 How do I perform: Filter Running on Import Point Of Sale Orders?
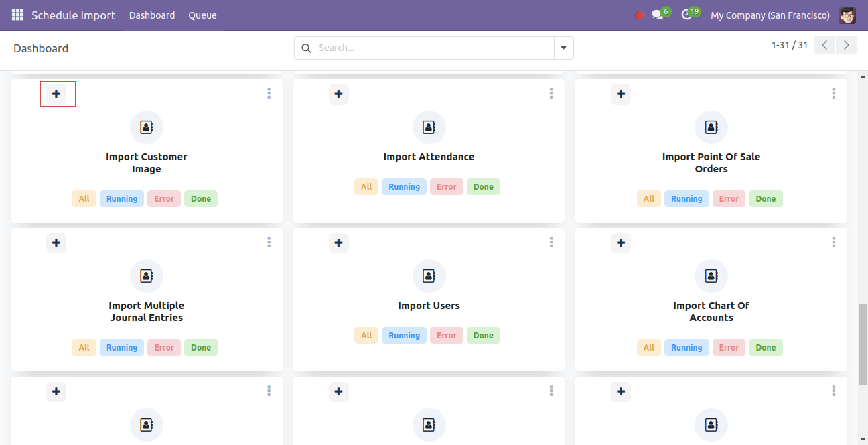(686, 199)
